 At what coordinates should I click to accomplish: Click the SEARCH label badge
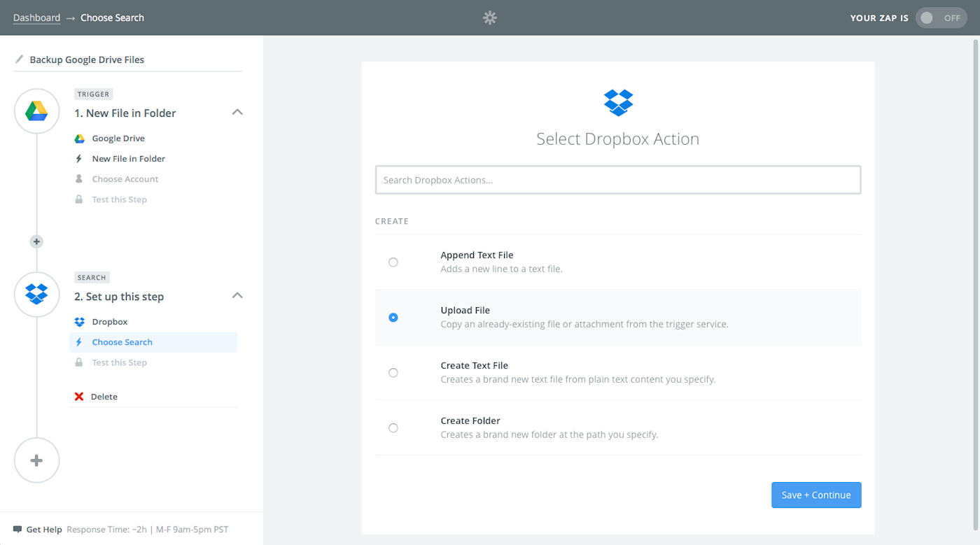click(x=92, y=277)
